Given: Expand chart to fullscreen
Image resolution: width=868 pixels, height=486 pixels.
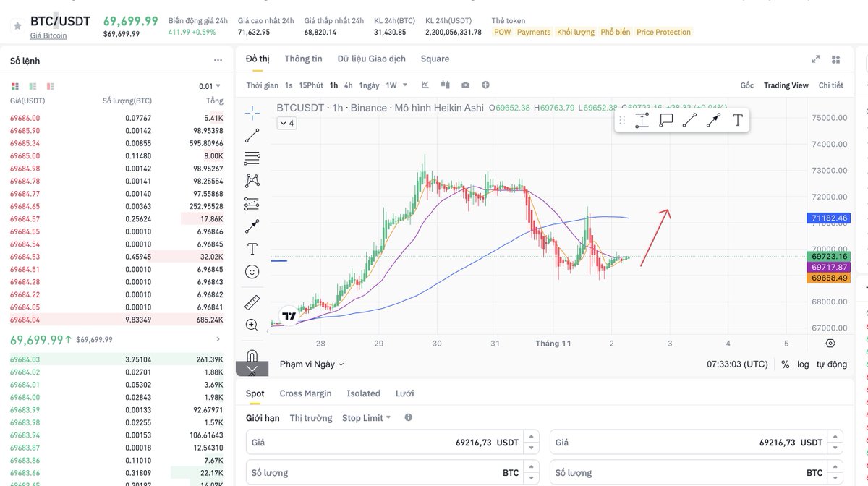Looking at the screenshot, I should point(815,59).
